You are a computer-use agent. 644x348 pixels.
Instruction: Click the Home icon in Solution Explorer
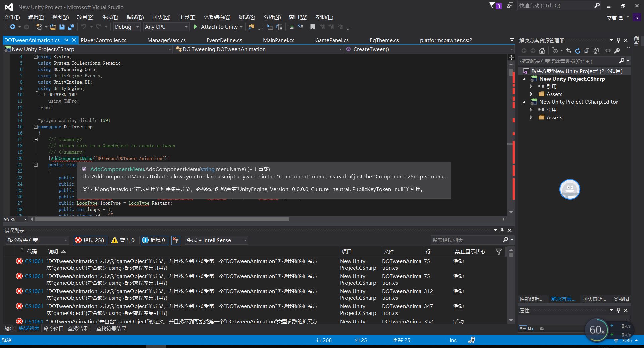[542, 51]
